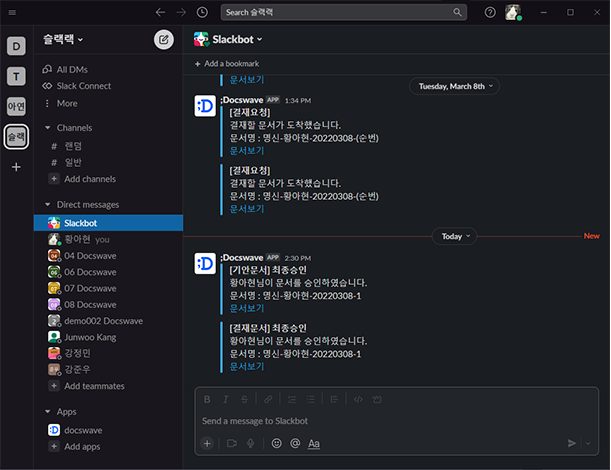Compose new message pencil icon
Image resolution: width=611 pixels, height=470 pixels.
(164, 39)
